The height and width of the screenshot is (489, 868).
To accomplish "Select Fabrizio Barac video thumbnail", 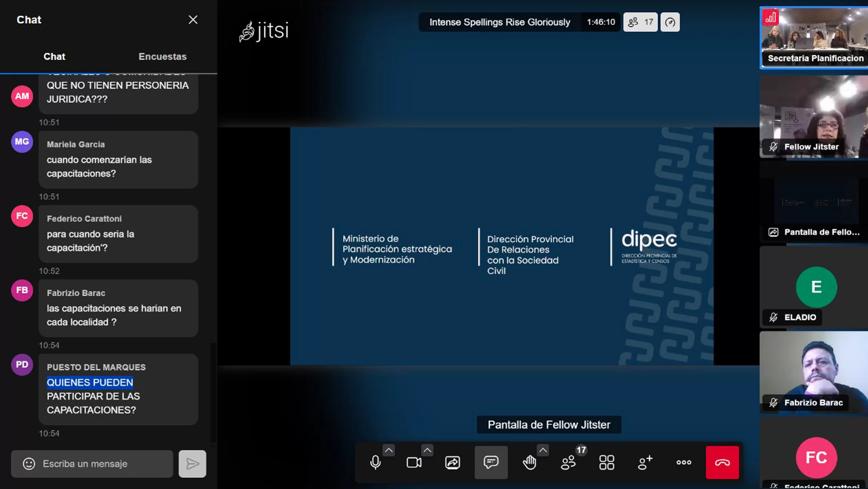I will pos(814,372).
